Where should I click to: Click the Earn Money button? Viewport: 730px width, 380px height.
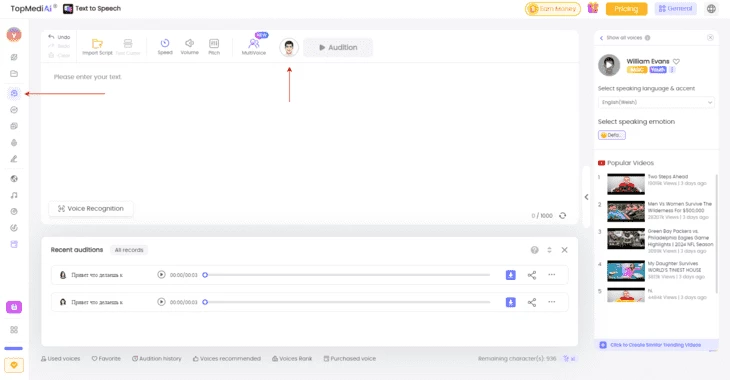click(x=553, y=9)
